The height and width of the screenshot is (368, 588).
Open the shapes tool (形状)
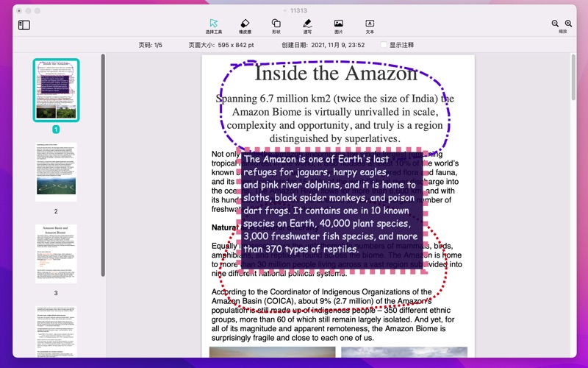point(276,26)
